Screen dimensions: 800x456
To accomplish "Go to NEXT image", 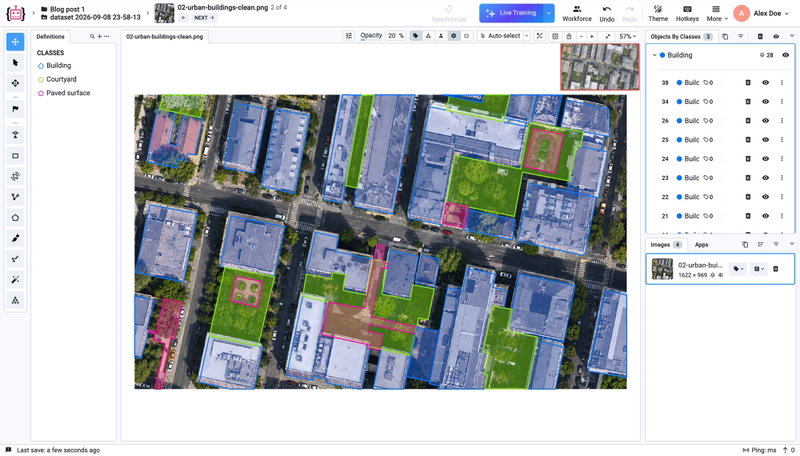I will click(204, 18).
